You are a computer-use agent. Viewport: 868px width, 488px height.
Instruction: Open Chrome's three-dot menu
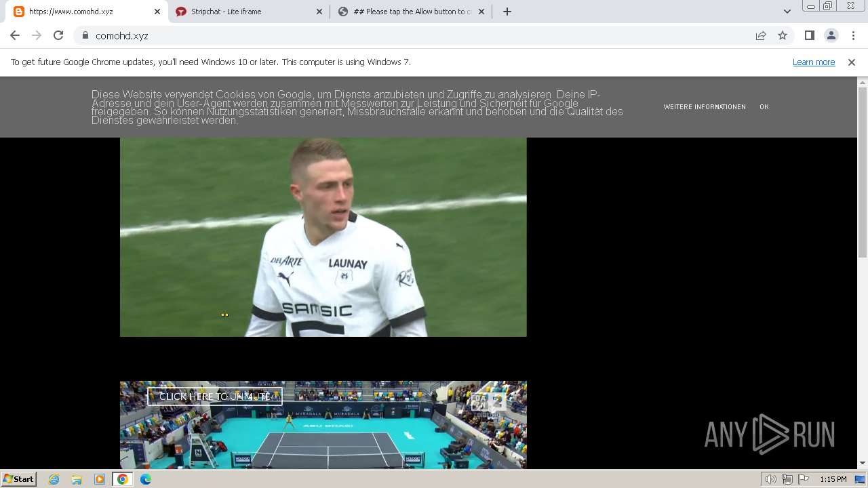tap(853, 35)
